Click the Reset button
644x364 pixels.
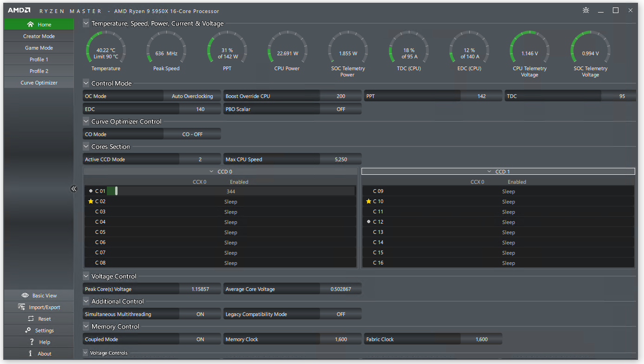click(39, 319)
